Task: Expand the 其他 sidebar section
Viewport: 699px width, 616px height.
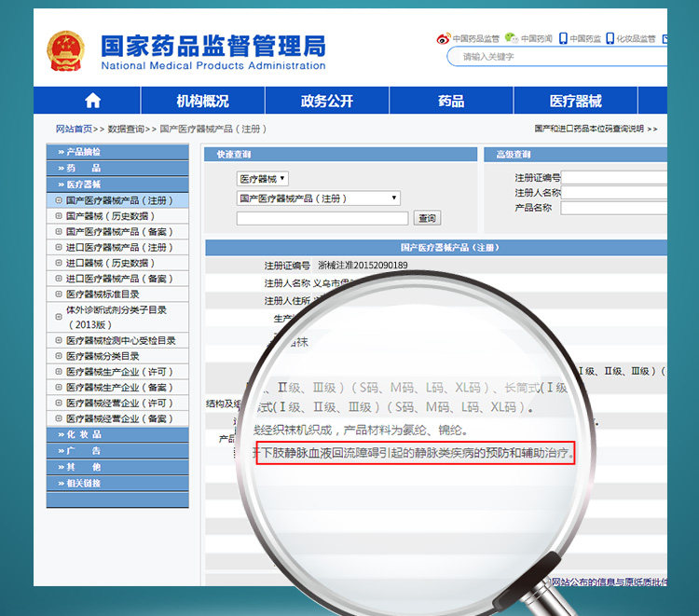Action: point(117,467)
